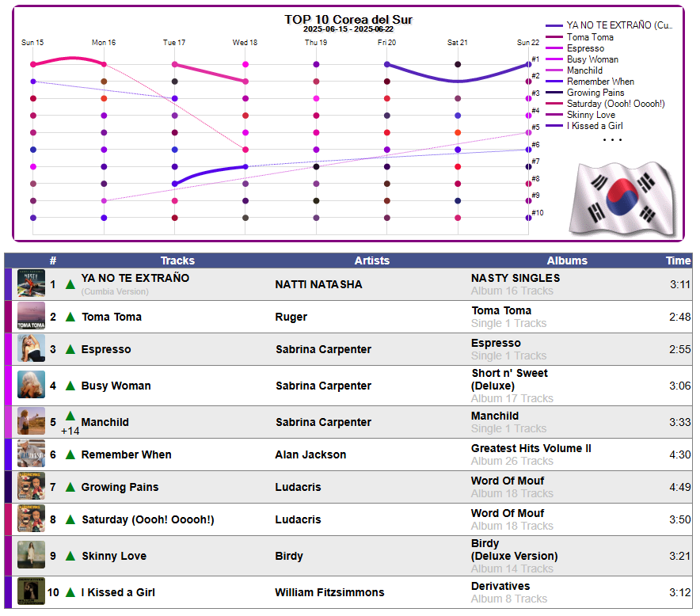700x616 pixels.
Task: Click the Remember When album cover
Action: [31, 454]
